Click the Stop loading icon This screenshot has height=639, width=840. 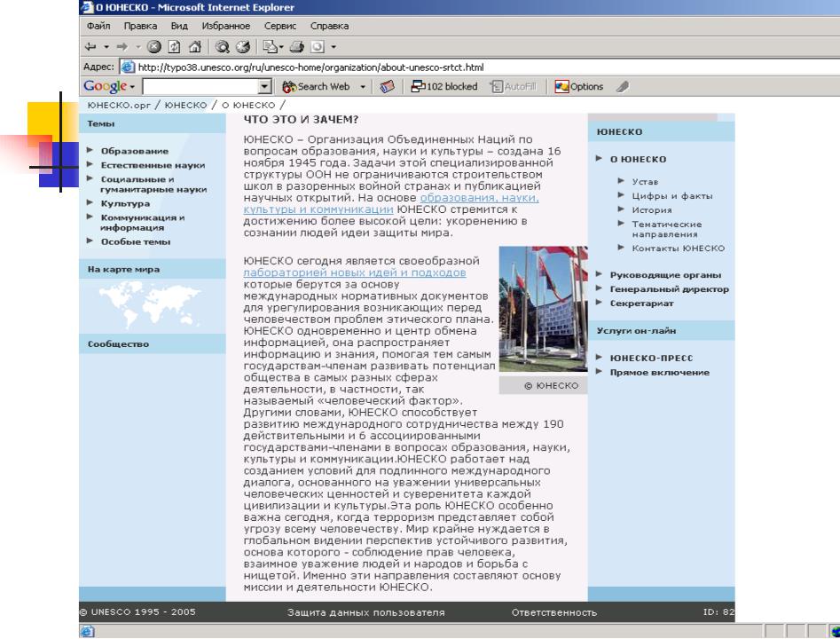(x=154, y=47)
